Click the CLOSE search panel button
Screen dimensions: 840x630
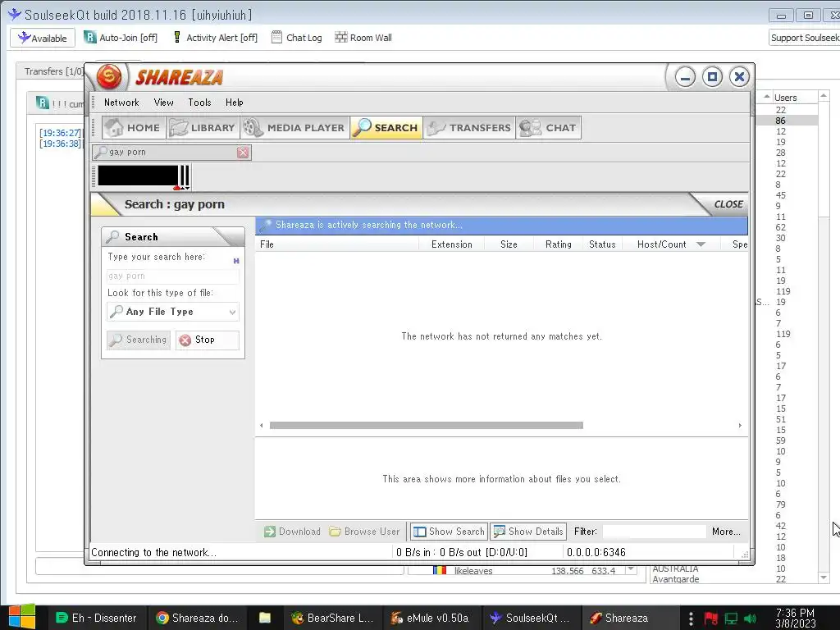point(728,204)
